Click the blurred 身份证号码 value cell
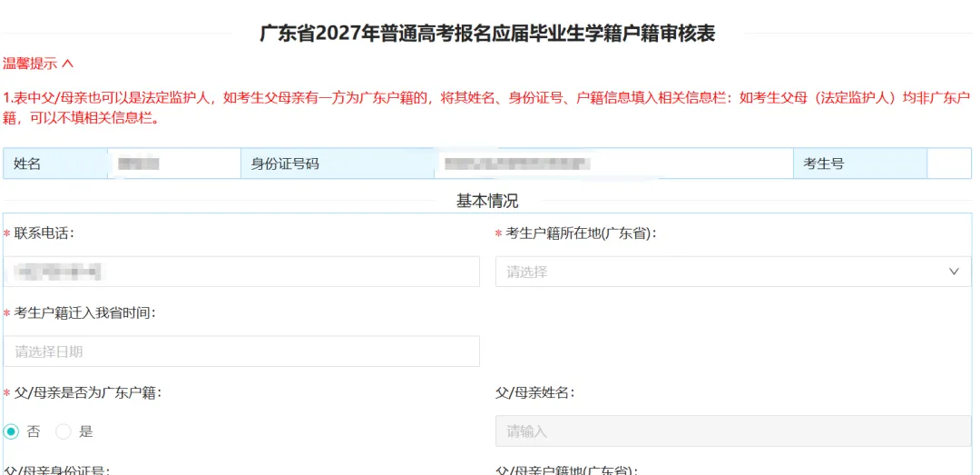Viewport: 980px width, 475px height. pyautogui.click(x=613, y=164)
